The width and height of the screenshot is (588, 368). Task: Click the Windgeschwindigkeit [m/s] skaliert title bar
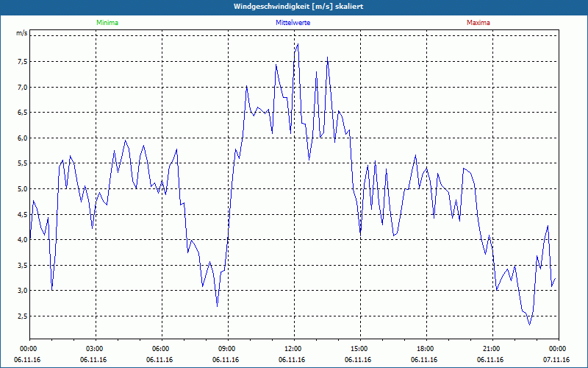(x=294, y=7)
